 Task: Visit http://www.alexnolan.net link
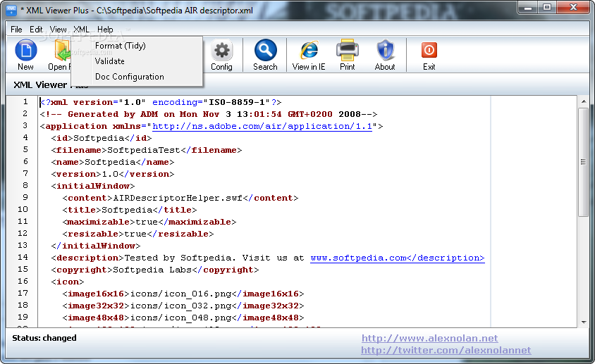pyautogui.click(x=429, y=338)
